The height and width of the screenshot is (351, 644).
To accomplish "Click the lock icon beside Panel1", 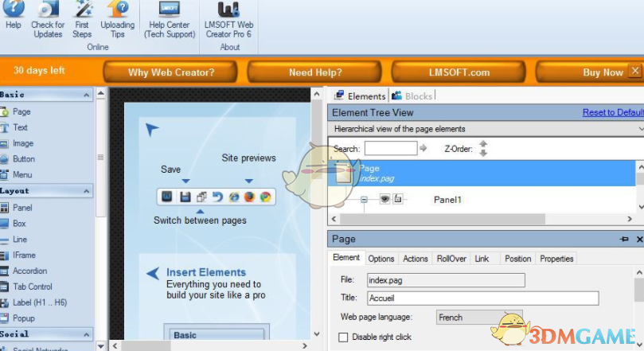I will pos(397,199).
